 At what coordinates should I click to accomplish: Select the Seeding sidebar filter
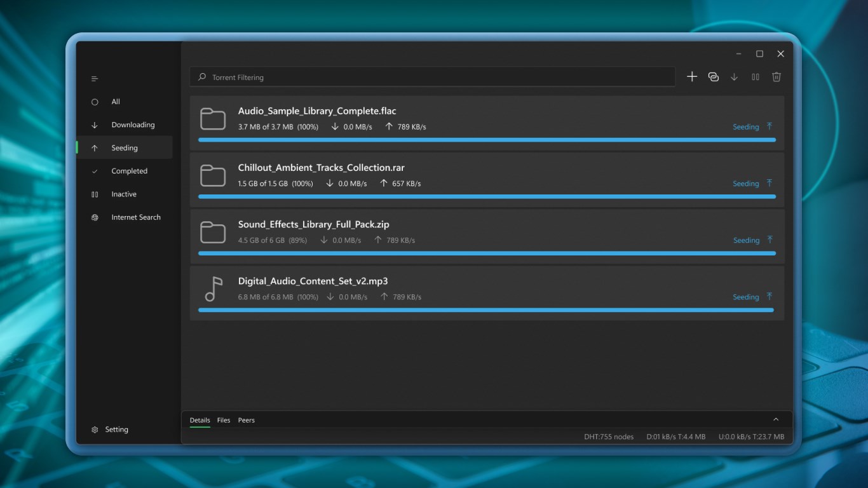[x=125, y=148]
